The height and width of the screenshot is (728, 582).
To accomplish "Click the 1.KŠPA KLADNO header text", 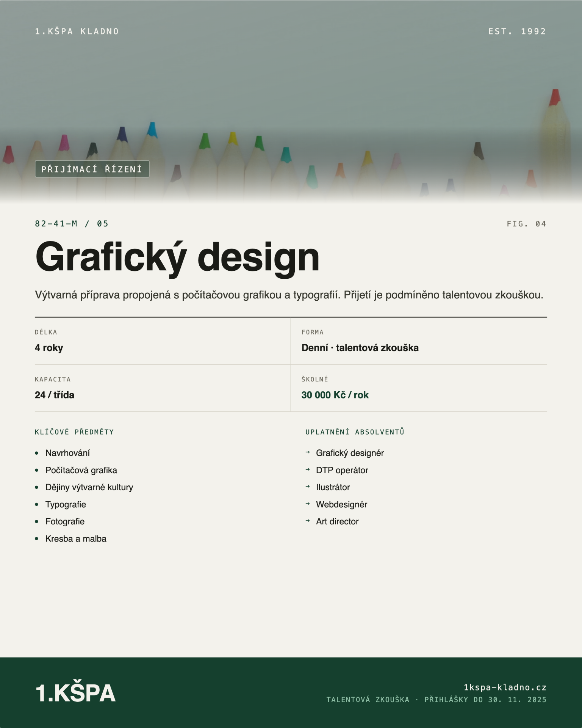I will click(x=77, y=31).
